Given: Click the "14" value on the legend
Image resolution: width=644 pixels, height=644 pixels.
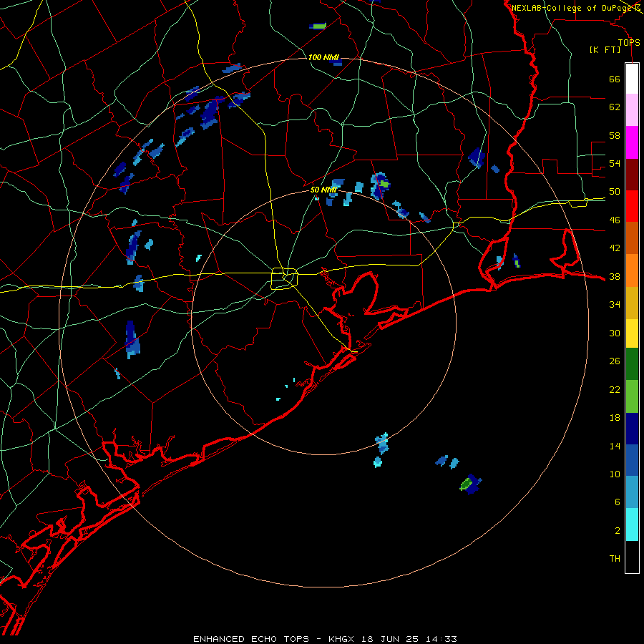Looking at the screenshot, I should [615, 446].
